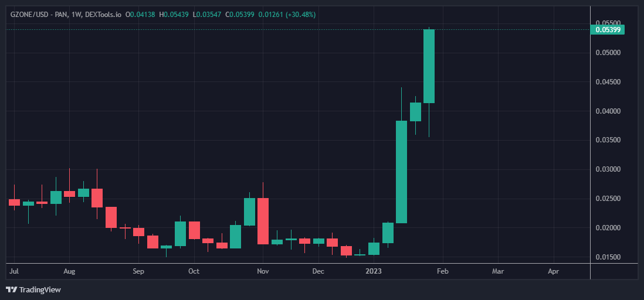This screenshot has width=644, height=300.
Task: Click the big red candle at start of November
Action: coord(263,221)
